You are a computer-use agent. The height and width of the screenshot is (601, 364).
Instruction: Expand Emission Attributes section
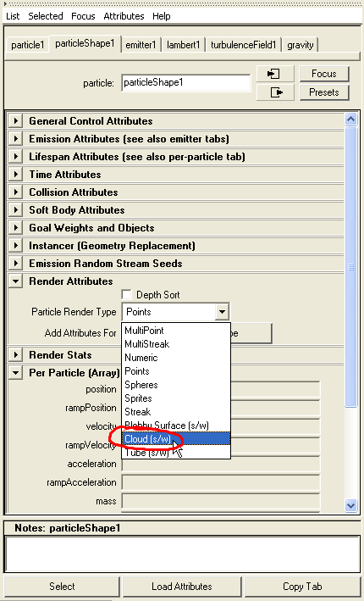[x=16, y=138]
